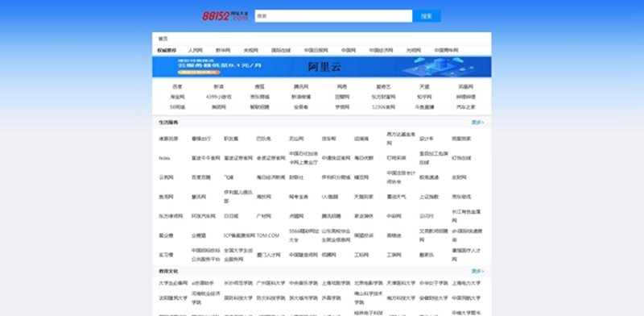Screen dimensions: 644x316
Task: Open 中国日报网 in the recommended row
Action: [316, 50]
